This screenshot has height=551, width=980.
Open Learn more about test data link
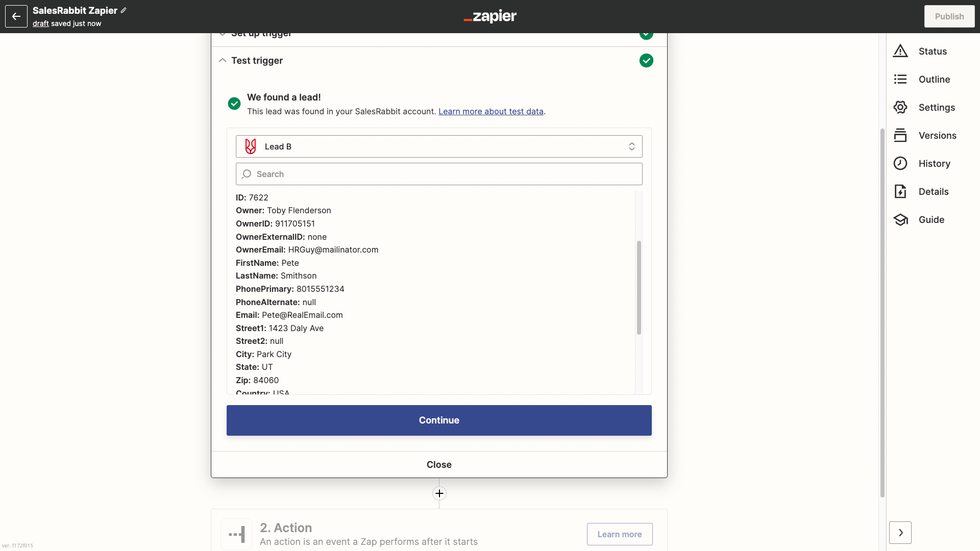(491, 111)
